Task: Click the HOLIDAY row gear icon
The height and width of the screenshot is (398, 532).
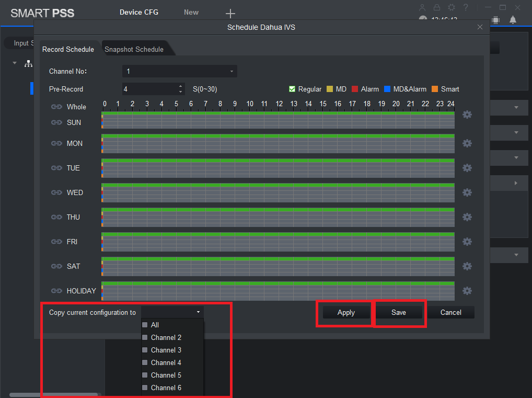Action: click(467, 291)
